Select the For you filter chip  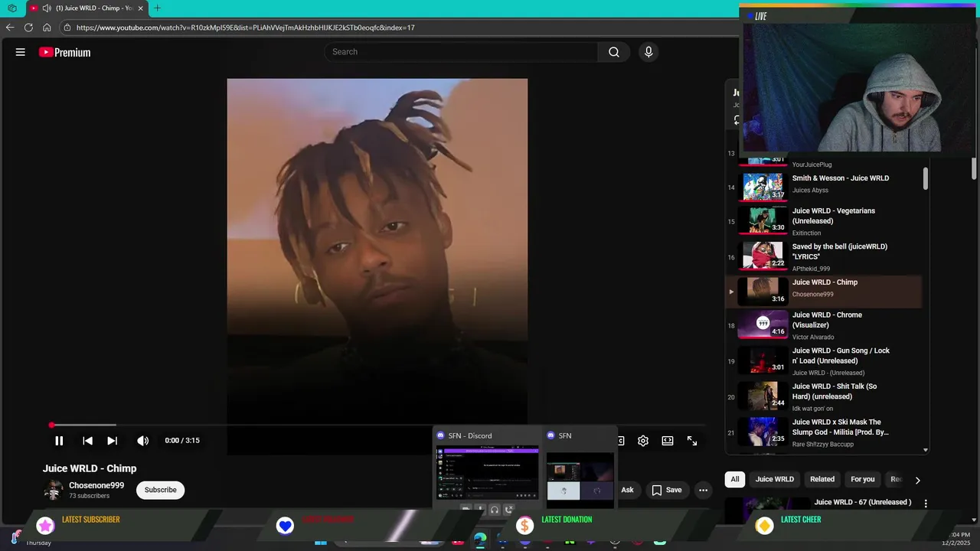click(x=863, y=479)
